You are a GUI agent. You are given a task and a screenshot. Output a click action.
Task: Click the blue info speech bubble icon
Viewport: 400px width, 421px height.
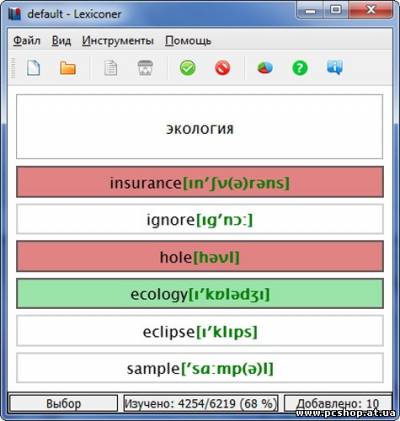pos(335,68)
